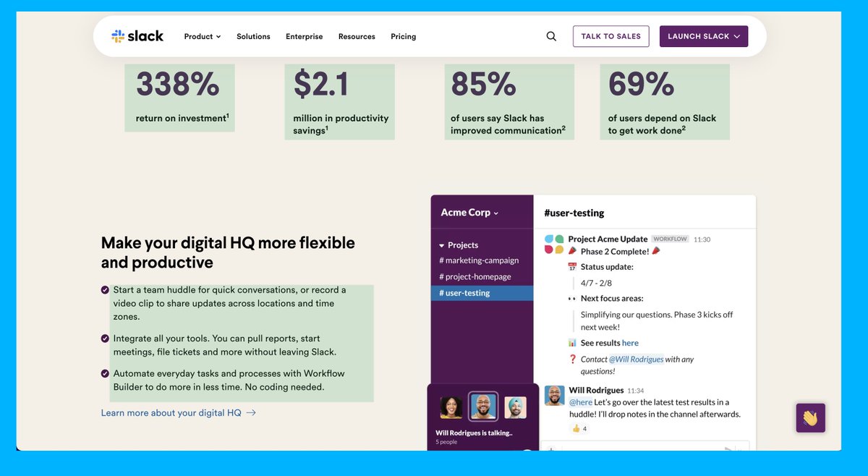Open the Acme Corp workspace dropdown
The height and width of the screenshot is (476, 868).
(470, 213)
